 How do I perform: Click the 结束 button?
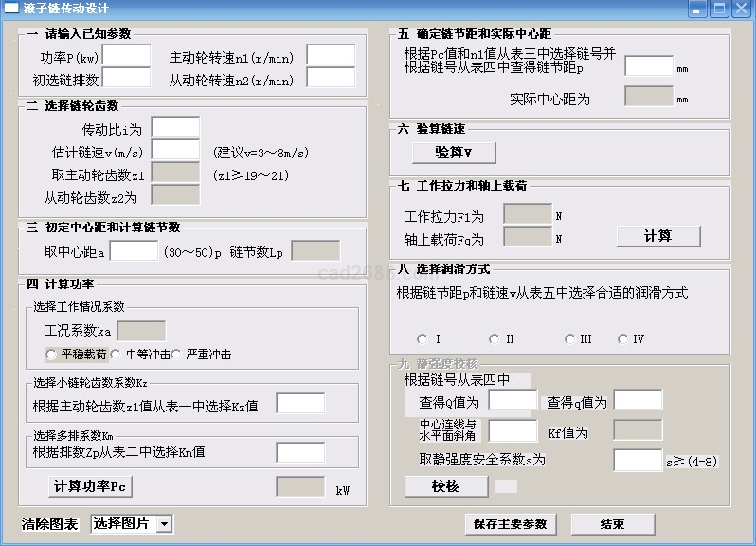tap(612, 524)
